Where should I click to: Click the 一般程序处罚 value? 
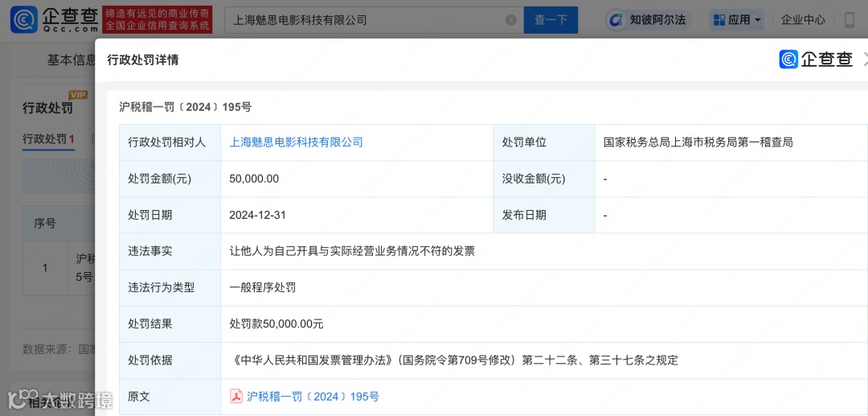pos(262,287)
